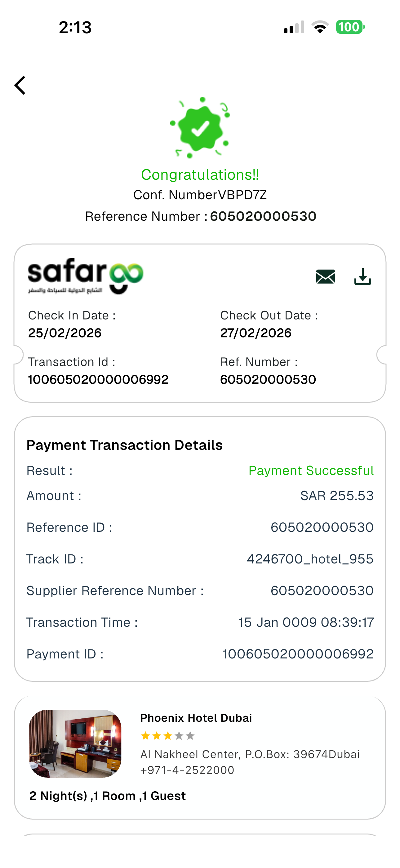Open the Phoenix Hotel room photo
This screenshot has width=400, height=868.
point(75,743)
